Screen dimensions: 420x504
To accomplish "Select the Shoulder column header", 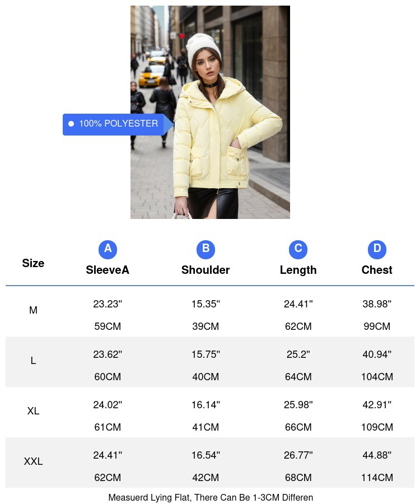I will point(206,270).
